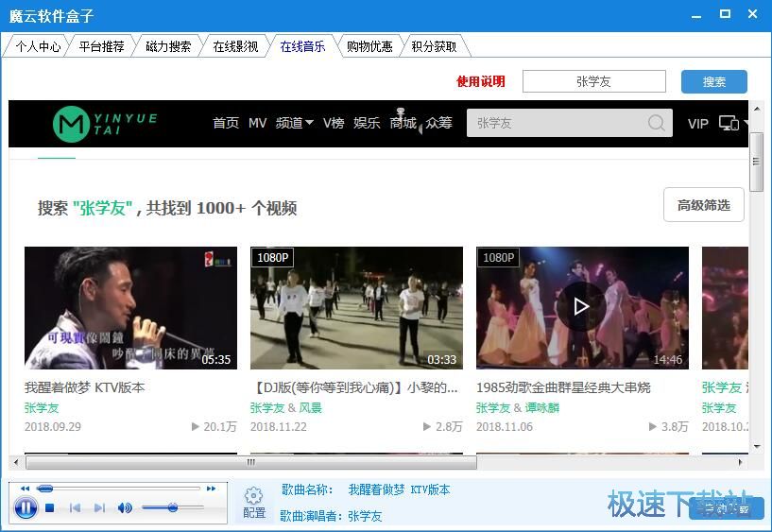
Task: Click the vertical scrollbar down arrow
Action: (x=756, y=447)
